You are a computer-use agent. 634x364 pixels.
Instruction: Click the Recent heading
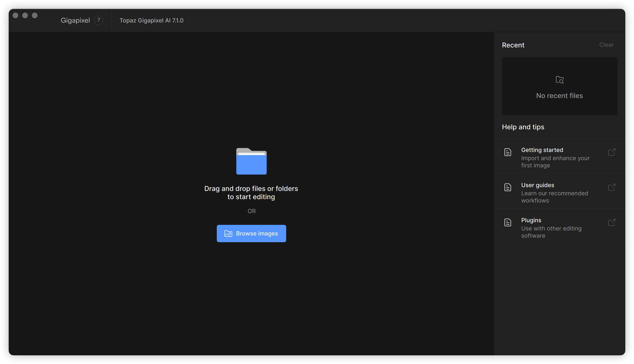click(513, 45)
